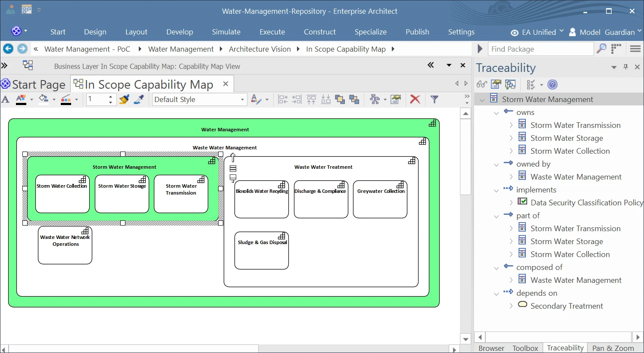Click the diagram filter funnel icon
This screenshot has width=644, height=353.
click(435, 99)
